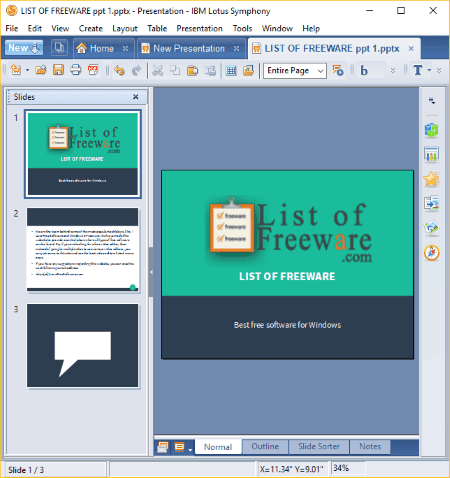The image size is (450, 478).
Task: Close the New Presentation tab
Action: click(236, 49)
